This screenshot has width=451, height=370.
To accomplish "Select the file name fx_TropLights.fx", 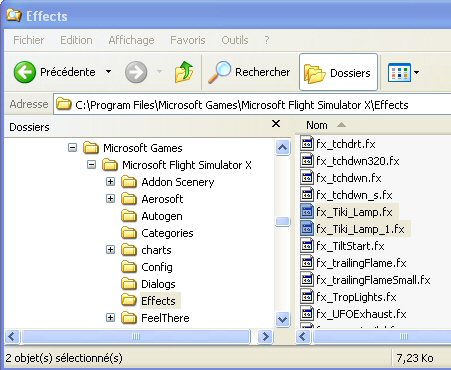I will [x=356, y=297].
